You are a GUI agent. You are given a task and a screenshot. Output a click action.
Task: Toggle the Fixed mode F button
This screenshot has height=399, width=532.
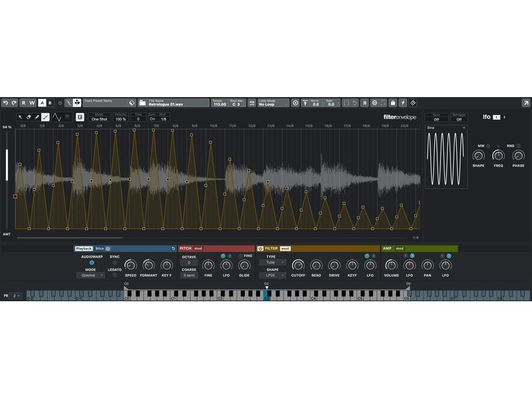[80, 117]
